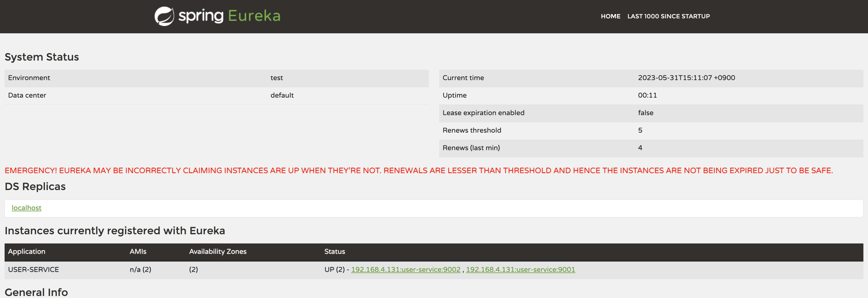Click the AMIs column header

[138, 251]
